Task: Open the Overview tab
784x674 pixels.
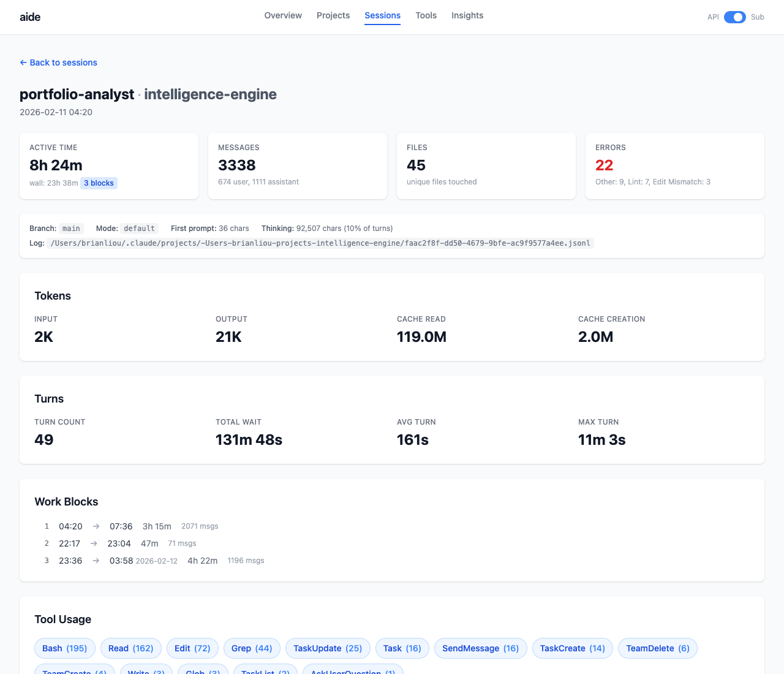Action: [283, 15]
